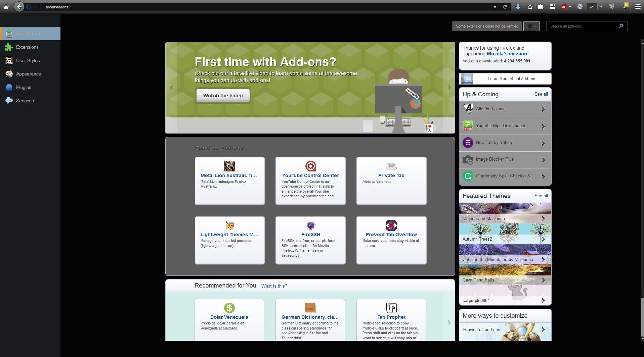
Task: Click See all next to Featured Themes
Action: (x=541, y=196)
